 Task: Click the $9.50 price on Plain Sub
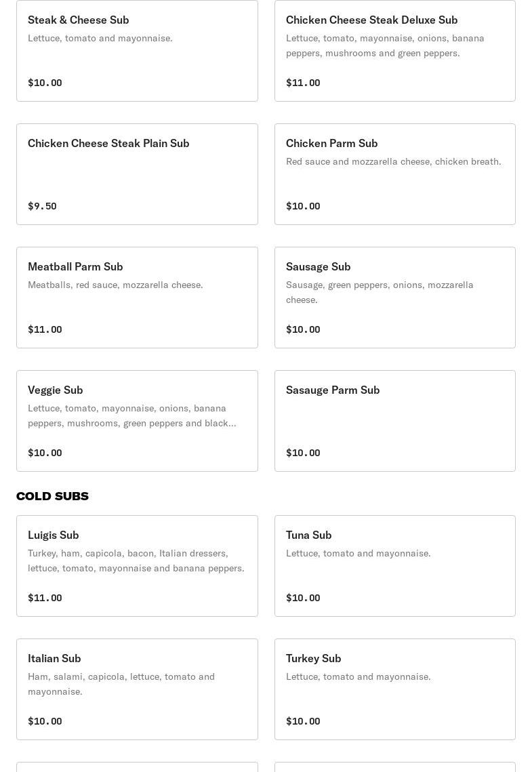click(x=42, y=206)
